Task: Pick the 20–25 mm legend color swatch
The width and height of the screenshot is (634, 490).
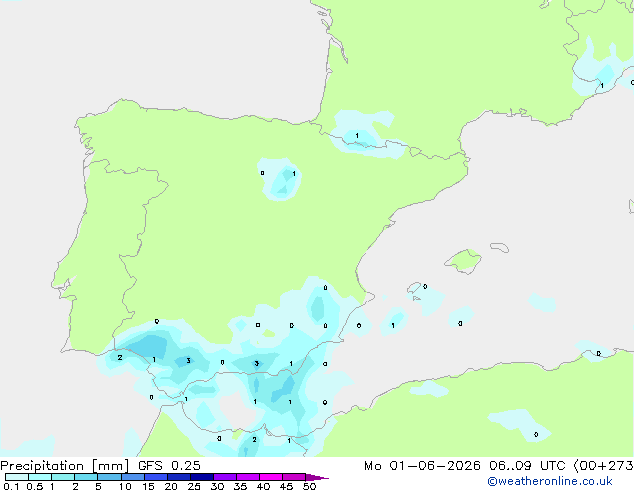Action: click(179, 477)
